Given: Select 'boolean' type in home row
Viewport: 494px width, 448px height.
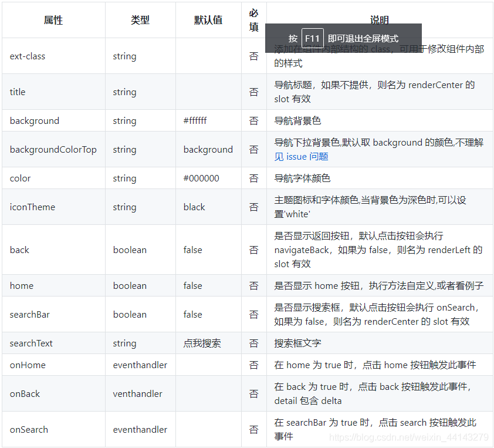Looking at the screenshot, I should coord(130,285).
